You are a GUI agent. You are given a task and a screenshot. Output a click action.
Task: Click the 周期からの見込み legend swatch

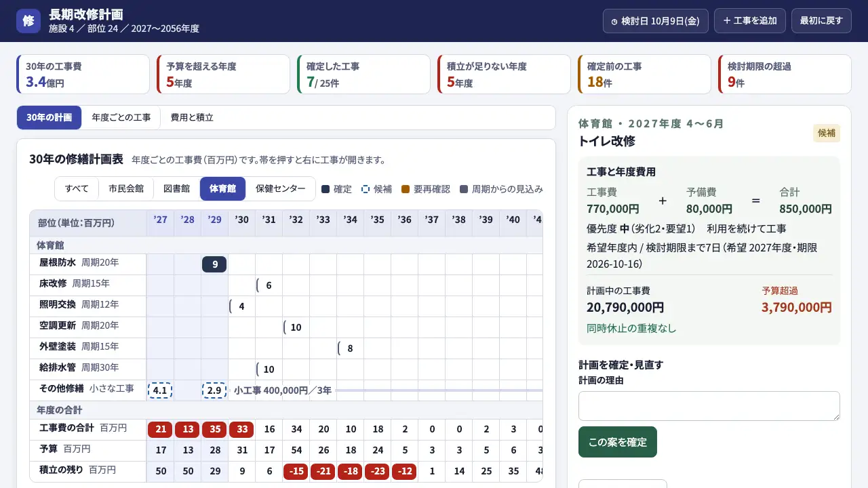pos(464,189)
